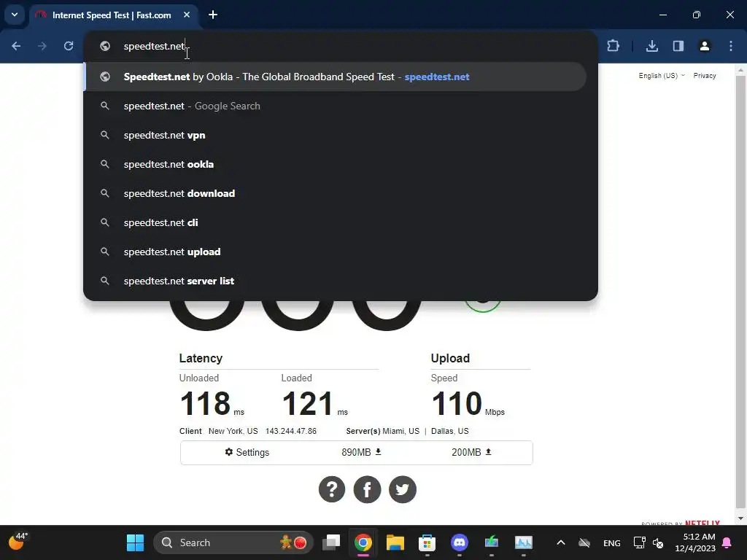The image size is (747, 560).
Task: Open the English (US) language dropdown
Action: [x=662, y=76]
